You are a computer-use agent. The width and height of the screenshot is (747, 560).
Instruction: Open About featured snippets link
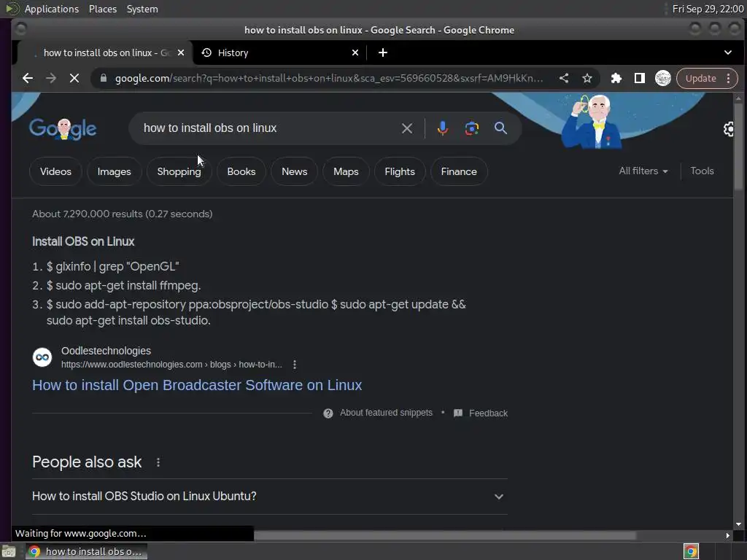[386, 413]
